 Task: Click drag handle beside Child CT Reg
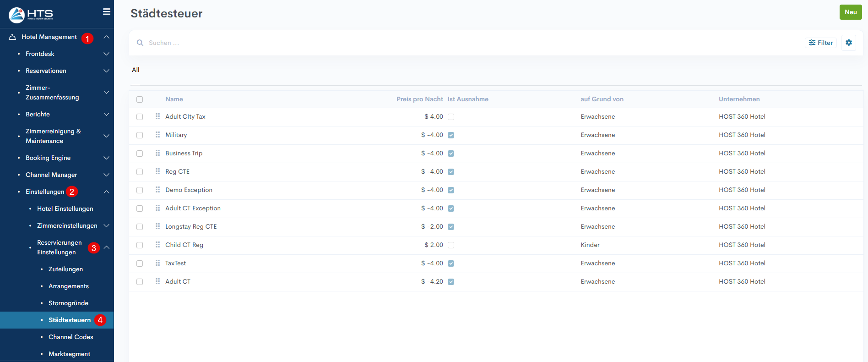tap(157, 245)
